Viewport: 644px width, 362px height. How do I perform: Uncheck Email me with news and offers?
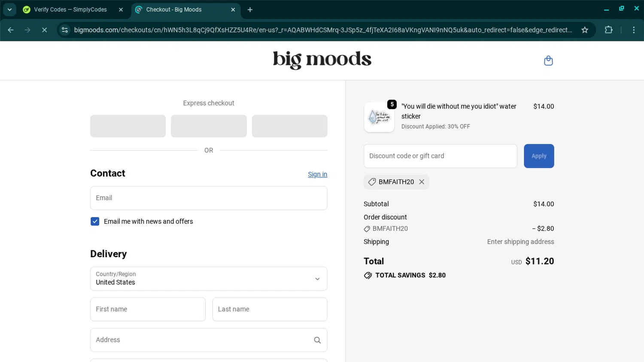pos(95,222)
